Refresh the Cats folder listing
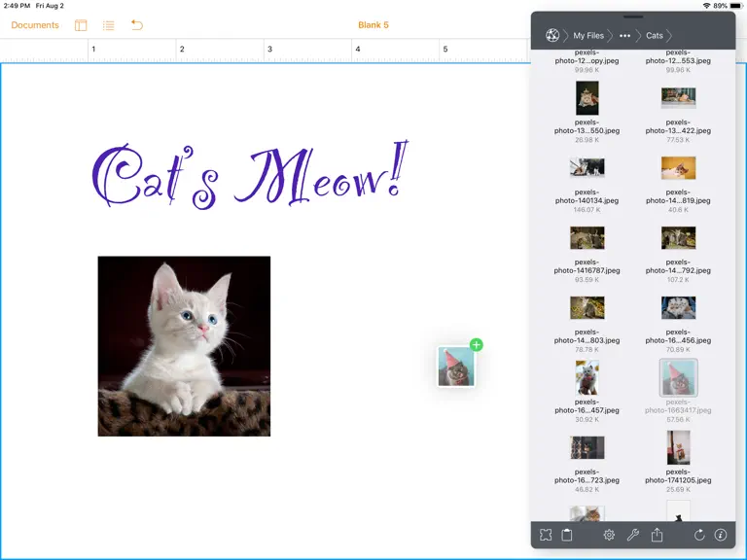 [x=699, y=535]
